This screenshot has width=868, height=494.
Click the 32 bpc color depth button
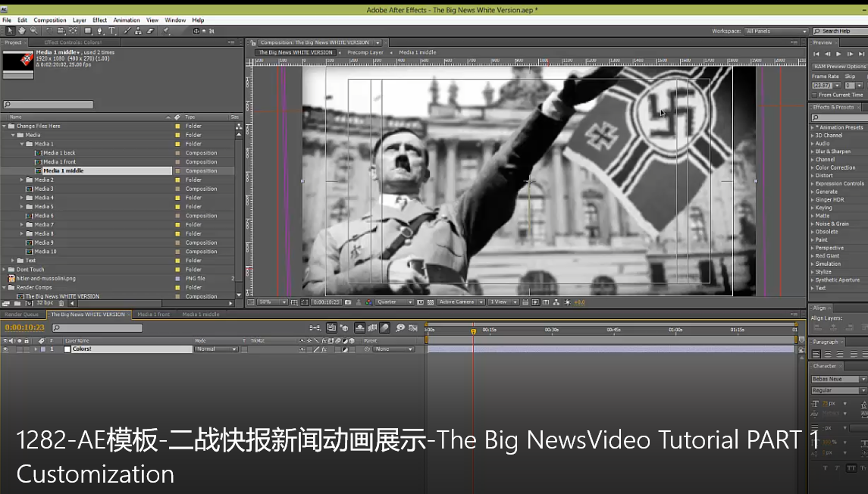click(x=44, y=303)
